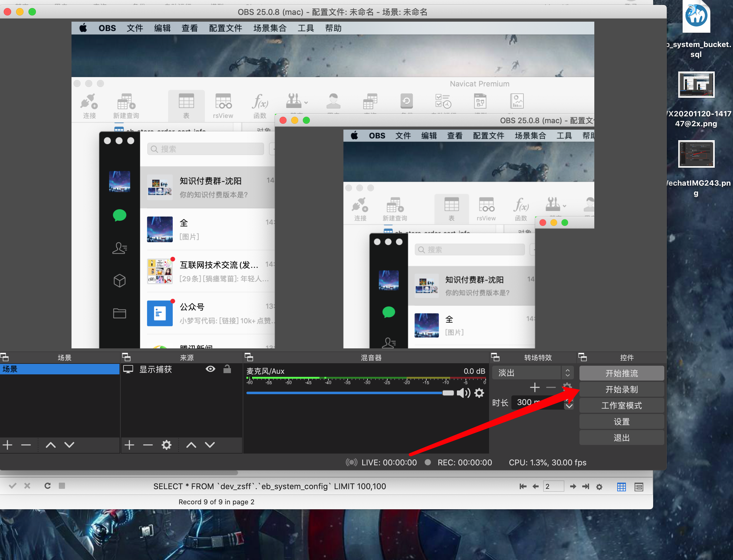733x560 pixels.
Task: Click the horizontal scrollbar below OBS window
Action: 119,473
